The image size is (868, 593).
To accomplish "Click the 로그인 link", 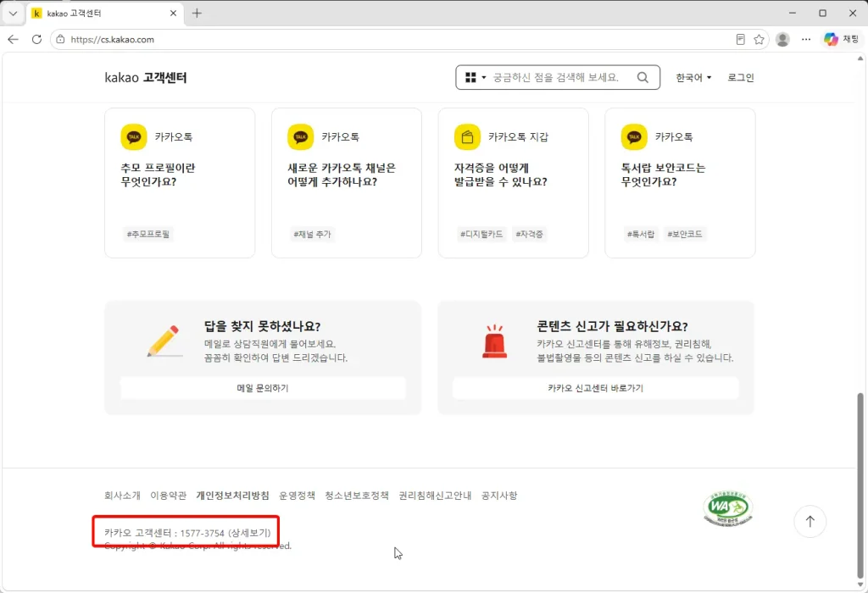I will (x=741, y=77).
